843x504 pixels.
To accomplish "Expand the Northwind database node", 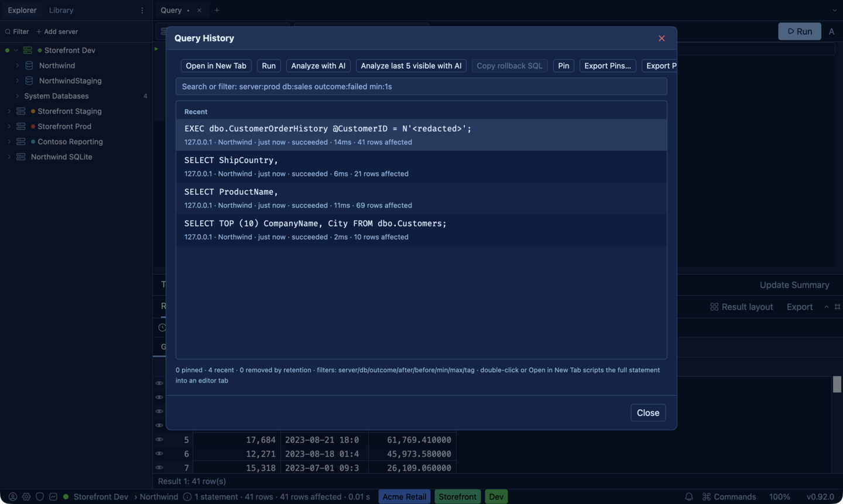I will [17, 66].
